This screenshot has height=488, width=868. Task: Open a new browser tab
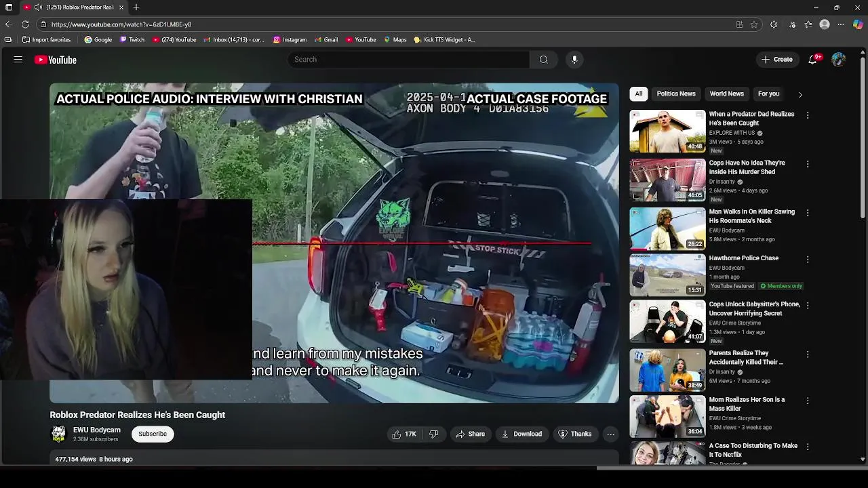tap(136, 7)
